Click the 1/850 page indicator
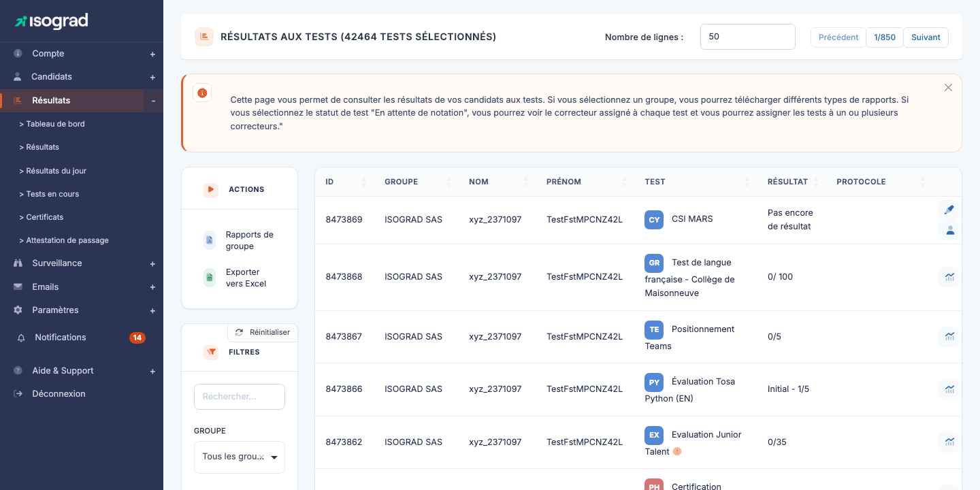 point(885,37)
